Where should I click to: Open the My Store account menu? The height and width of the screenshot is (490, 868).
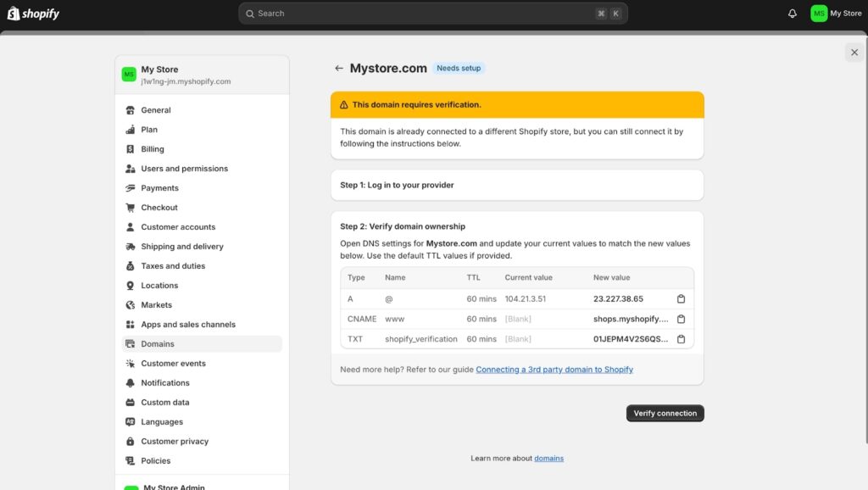[x=836, y=14]
